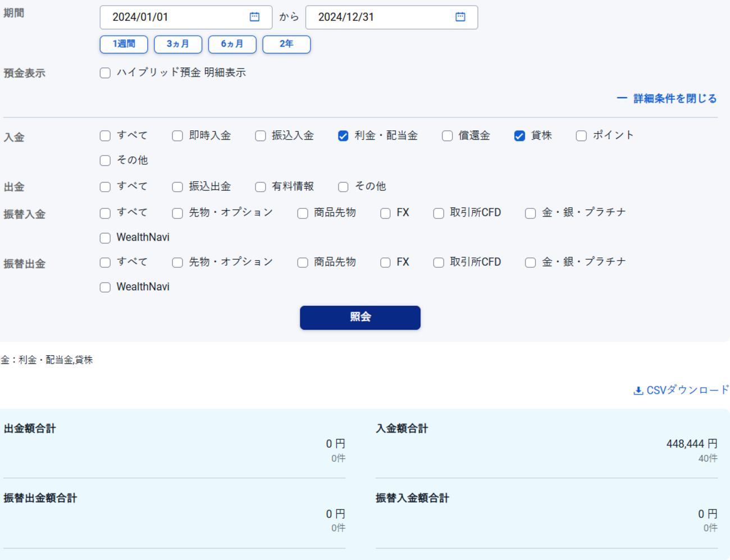
Task: Set period to 2年
Action: [x=286, y=44]
